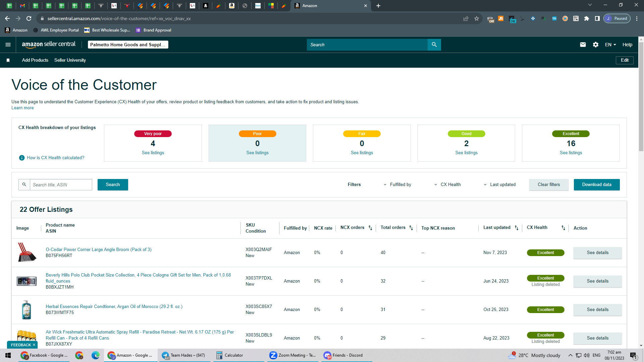Click the Search title, ASIN input field
The width and height of the screenshot is (644, 362).
click(61, 185)
